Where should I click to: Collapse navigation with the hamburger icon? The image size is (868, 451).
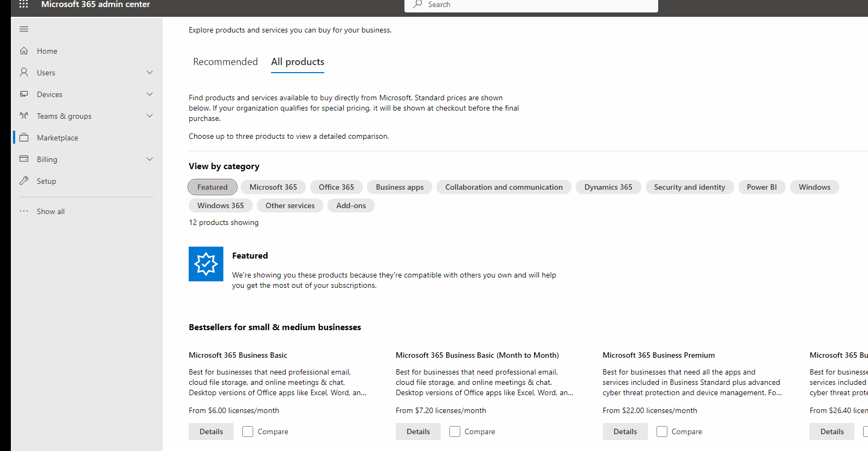(24, 29)
